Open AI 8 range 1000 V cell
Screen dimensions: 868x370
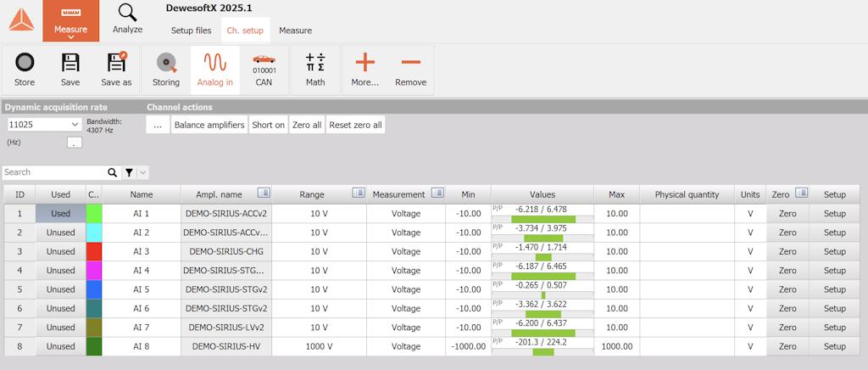(319, 346)
